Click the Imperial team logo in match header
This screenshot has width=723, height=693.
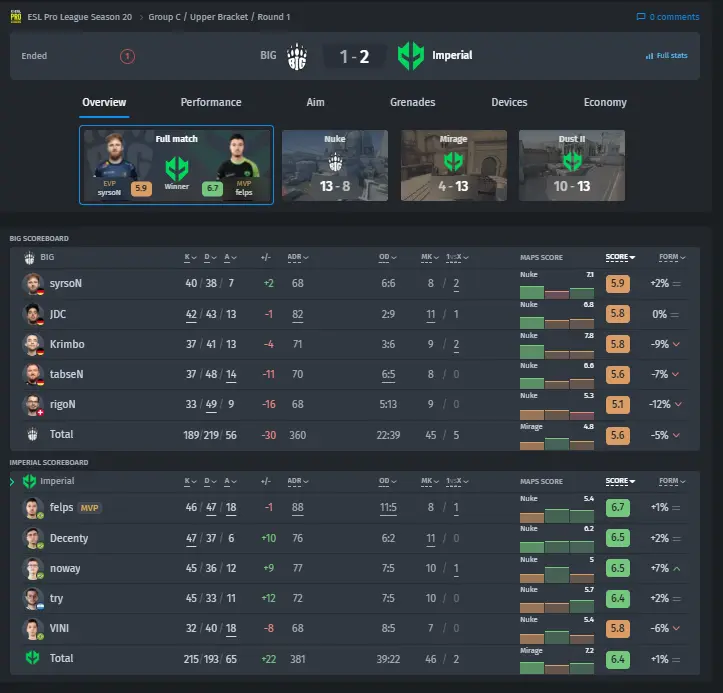coord(410,56)
